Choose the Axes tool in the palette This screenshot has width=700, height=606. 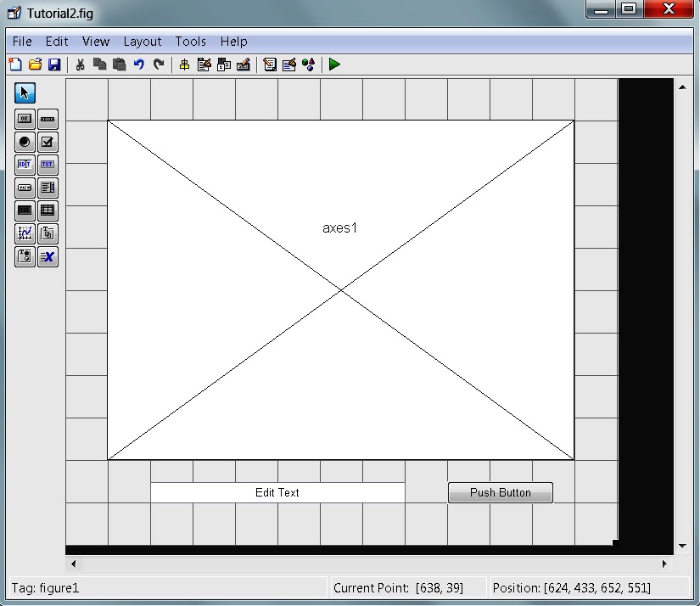coord(24,233)
